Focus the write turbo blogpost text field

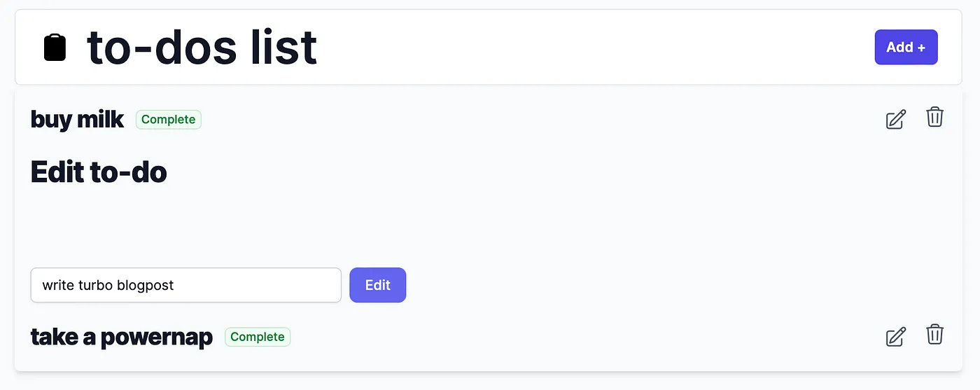(x=185, y=285)
